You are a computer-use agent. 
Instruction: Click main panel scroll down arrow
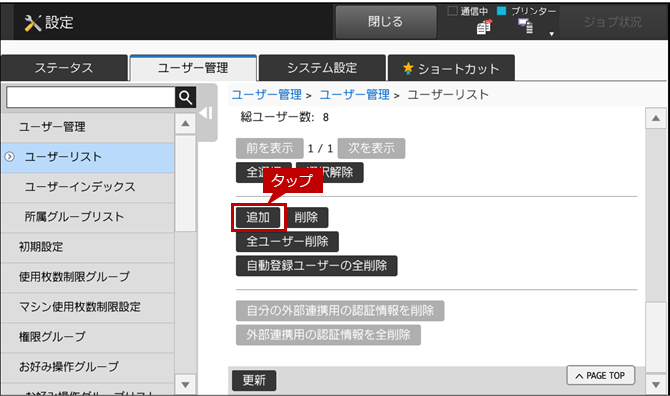(655, 384)
